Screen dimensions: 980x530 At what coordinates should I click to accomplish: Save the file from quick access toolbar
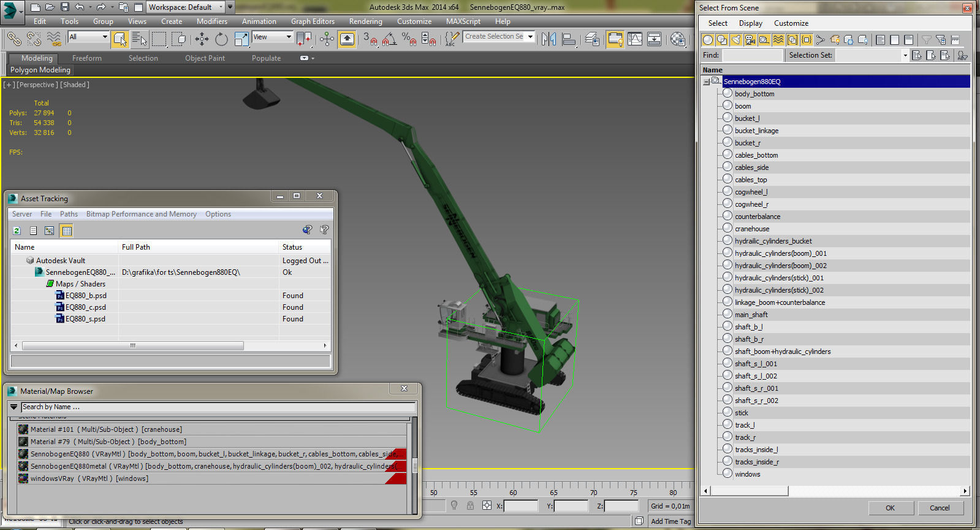click(x=64, y=7)
